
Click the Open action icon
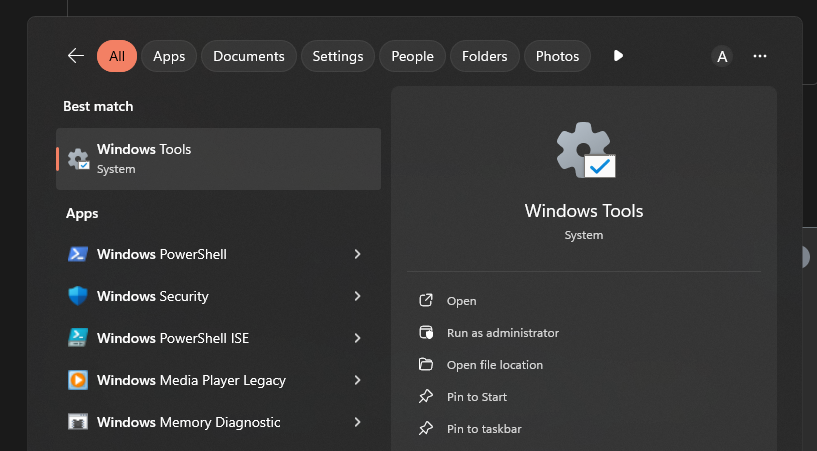[x=426, y=300]
